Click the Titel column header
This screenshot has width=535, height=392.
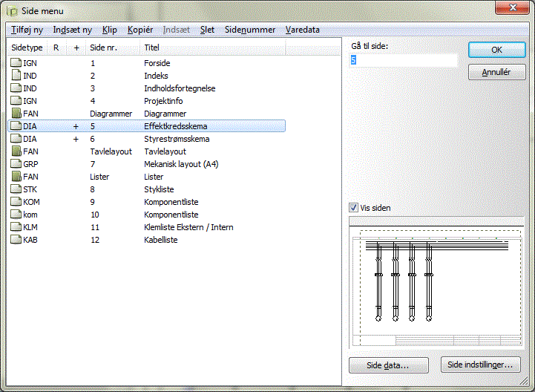(x=213, y=48)
